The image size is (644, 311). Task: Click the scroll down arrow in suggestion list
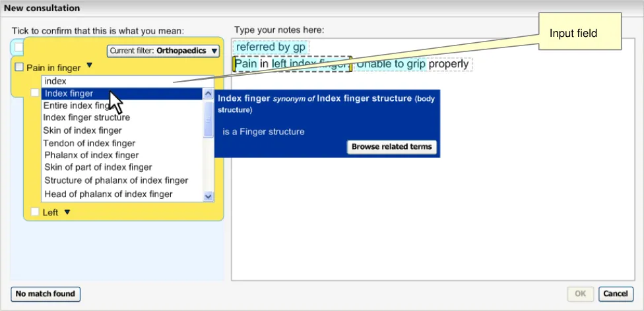[209, 196]
